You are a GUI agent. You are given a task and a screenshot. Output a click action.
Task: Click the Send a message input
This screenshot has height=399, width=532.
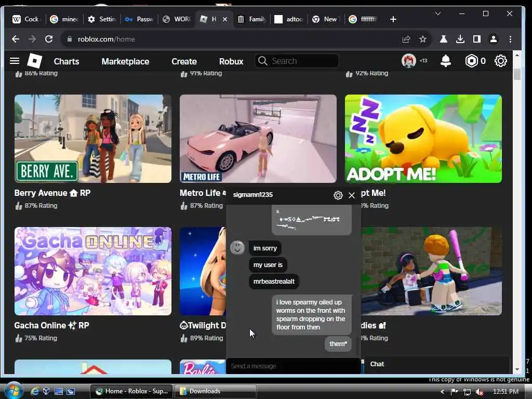click(293, 366)
